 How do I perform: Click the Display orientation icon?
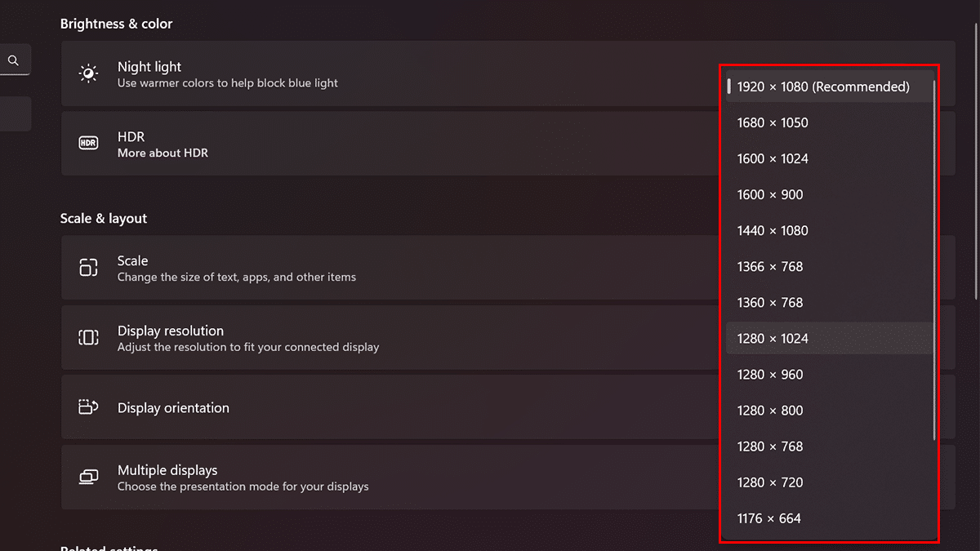(88, 407)
